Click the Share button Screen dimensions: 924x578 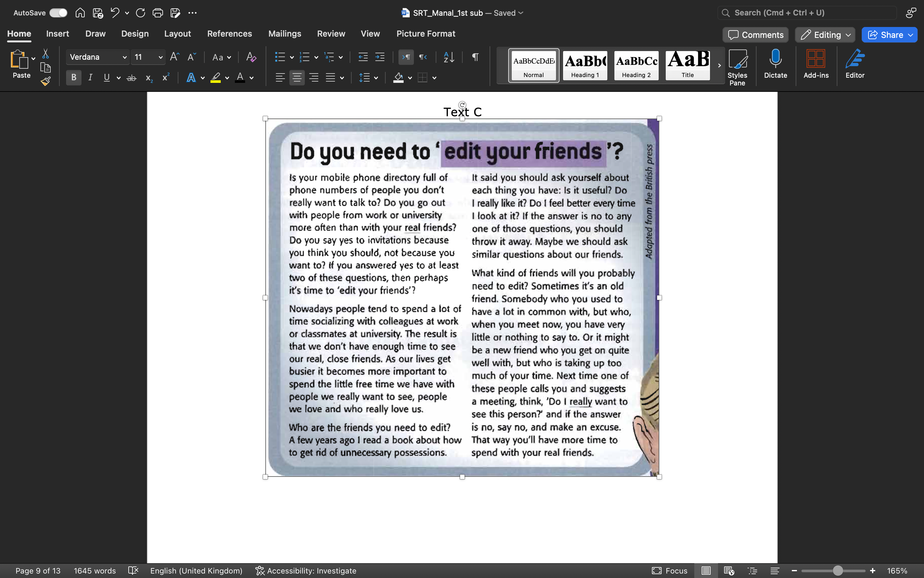[889, 35]
